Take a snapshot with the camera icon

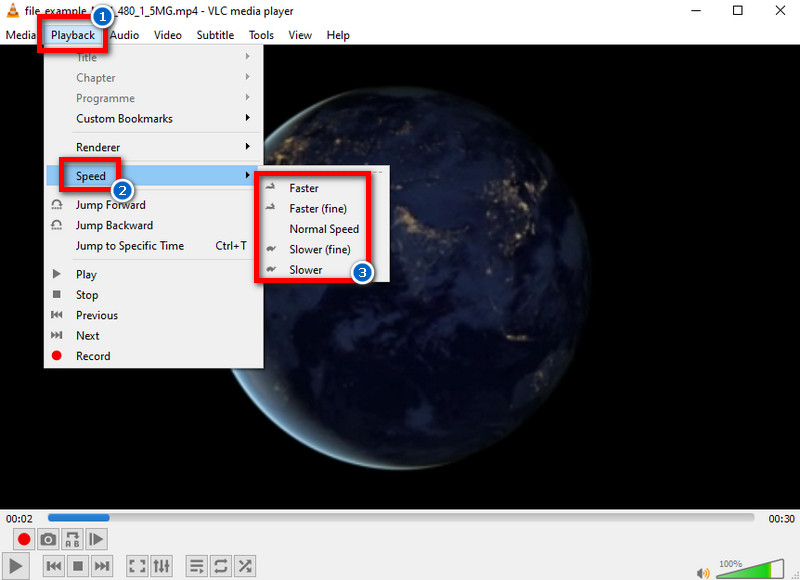(x=48, y=539)
